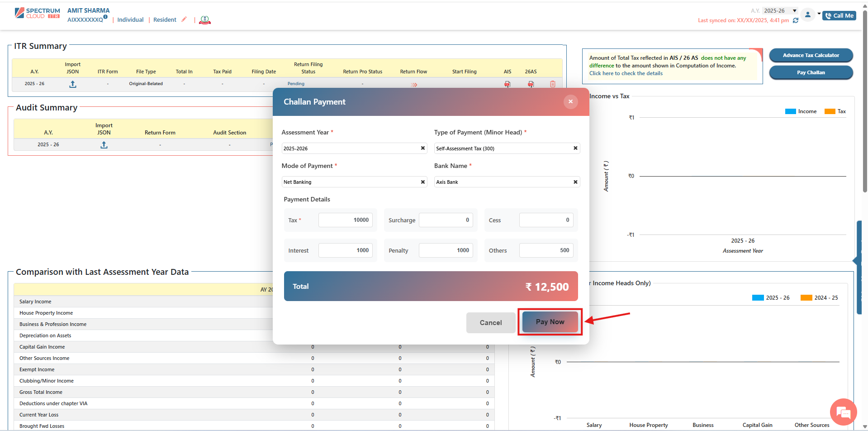Image resolution: width=868 pixels, height=431 pixels.
Task: Click the upload icon in Audit Summary row
Action: [x=104, y=145]
